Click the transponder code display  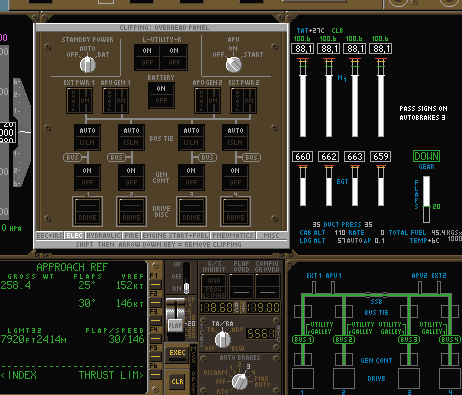261,333
